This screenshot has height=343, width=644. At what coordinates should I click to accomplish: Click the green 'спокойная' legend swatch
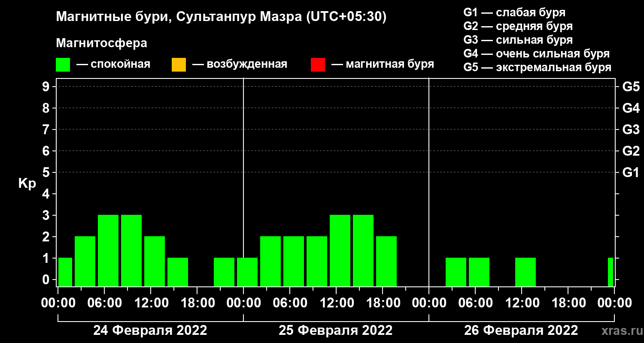click(x=63, y=65)
